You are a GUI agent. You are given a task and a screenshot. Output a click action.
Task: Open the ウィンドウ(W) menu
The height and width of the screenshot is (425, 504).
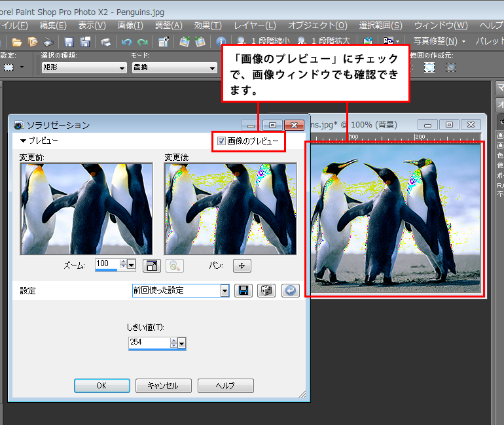coord(441,25)
